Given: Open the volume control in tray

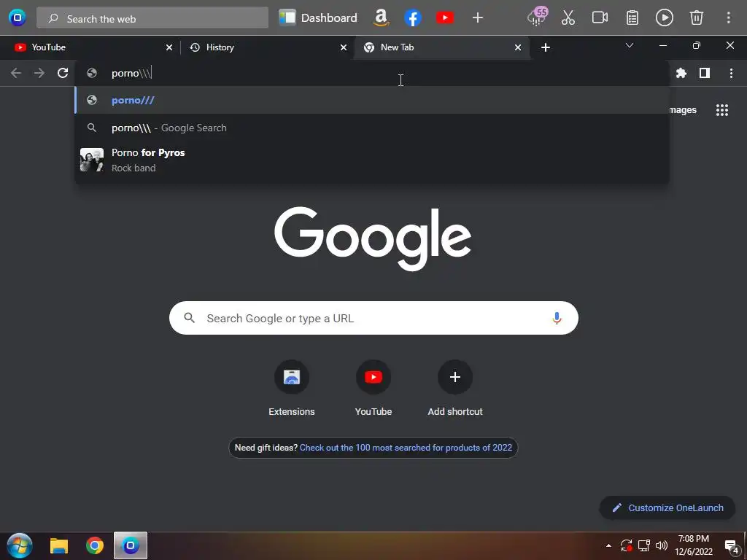Looking at the screenshot, I should point(661,545).
